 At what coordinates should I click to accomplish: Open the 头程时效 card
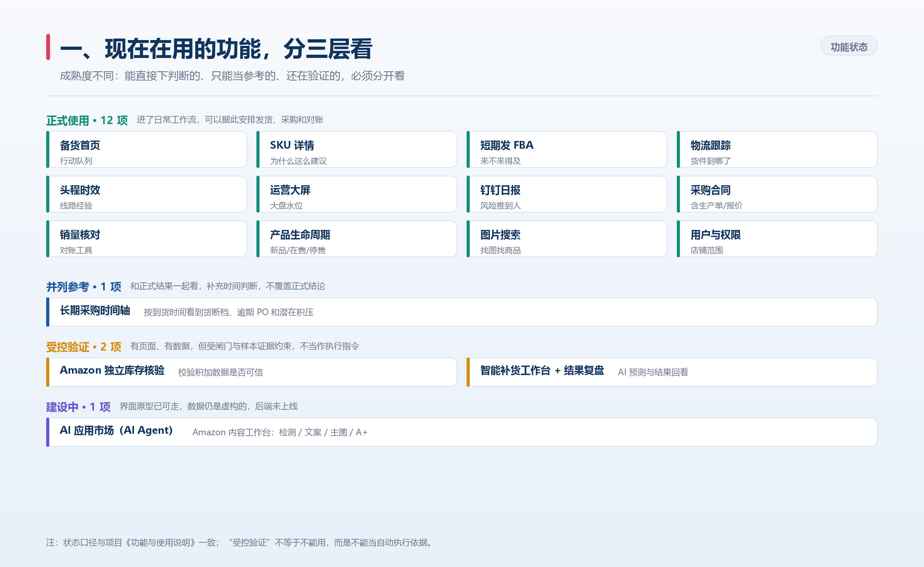pyautogui.click(x=147, y=194)
